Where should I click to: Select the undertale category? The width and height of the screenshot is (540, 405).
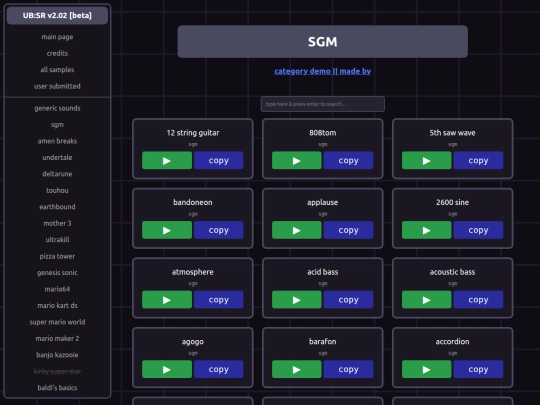57,157
